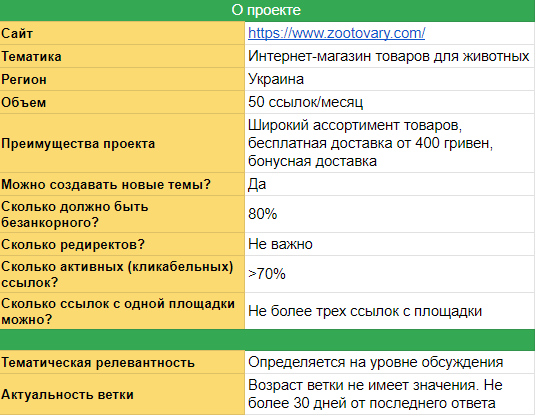Select the 'Тематическая релевантность' label cell
Screen dimensions: 535x415
122,362
